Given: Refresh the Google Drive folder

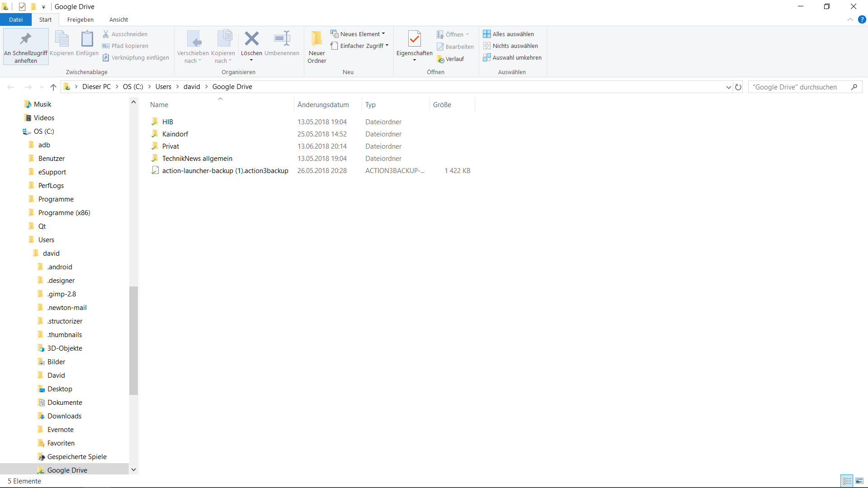Looking at the screenshot, I should (738, 87).
